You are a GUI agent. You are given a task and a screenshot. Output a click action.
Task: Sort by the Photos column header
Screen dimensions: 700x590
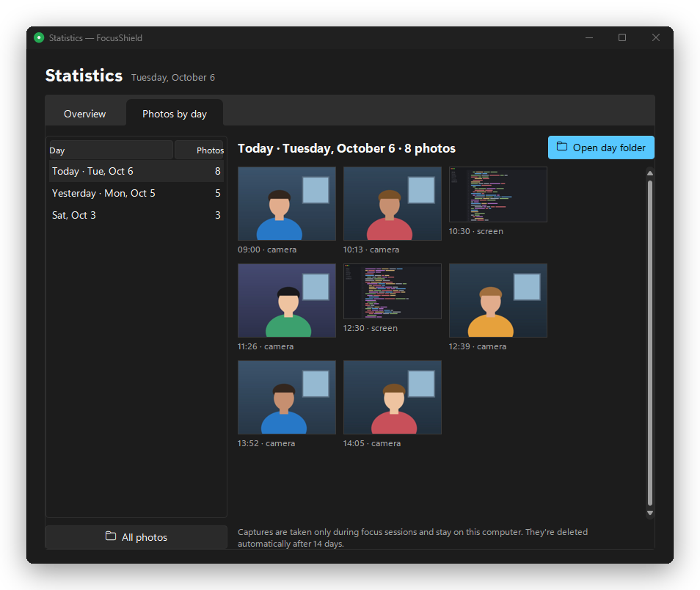[199, 150]
